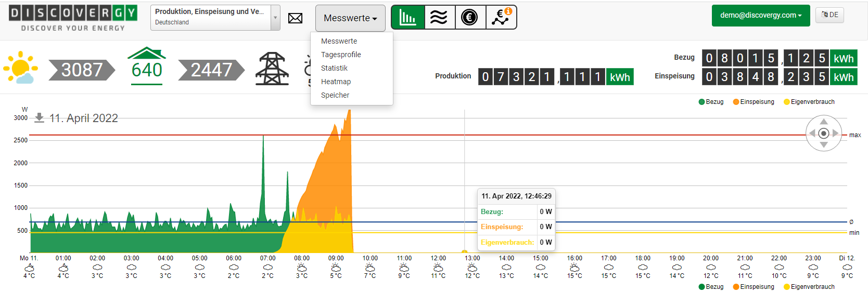Open the demo@discovergy.com account menu
The image size is (868, 292).
coord(760,16)
